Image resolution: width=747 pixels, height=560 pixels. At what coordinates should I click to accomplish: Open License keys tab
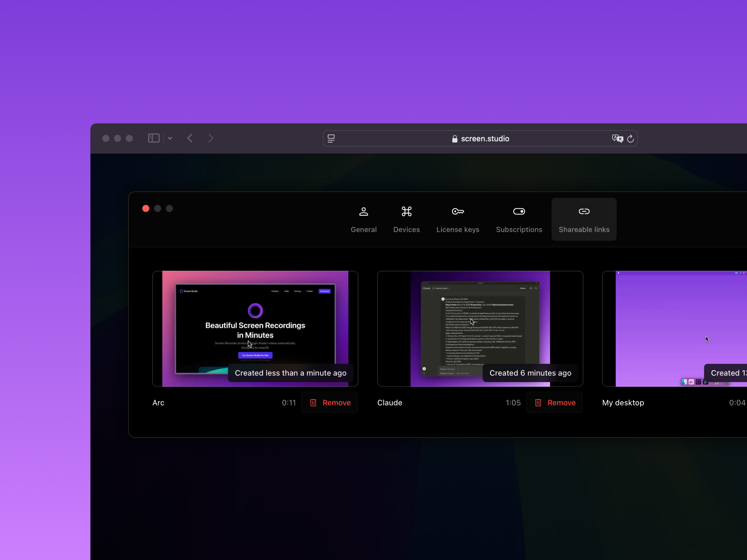458,219
